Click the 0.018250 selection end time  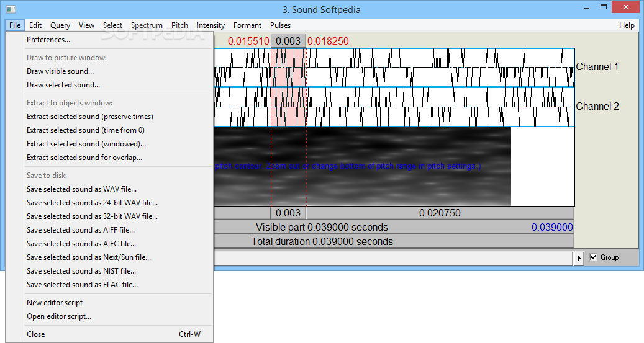coord(328,41)
